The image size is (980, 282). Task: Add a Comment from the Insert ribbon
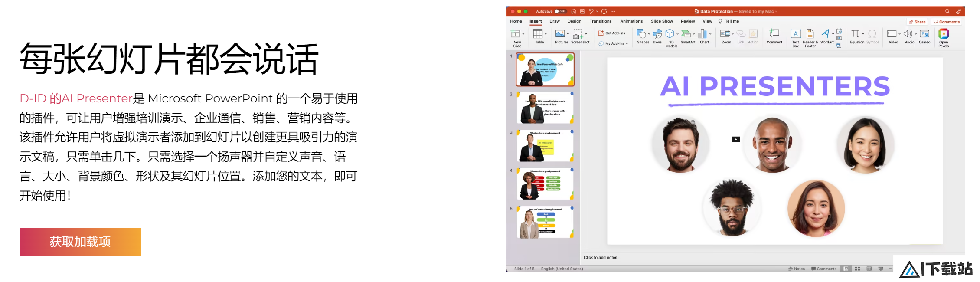click(774, 36)
